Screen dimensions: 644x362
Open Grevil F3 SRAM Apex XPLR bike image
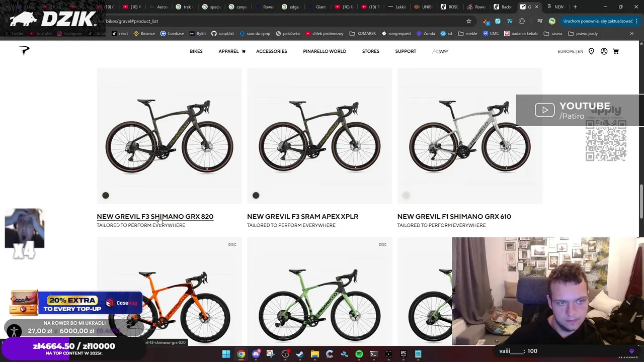pos(319,136)
